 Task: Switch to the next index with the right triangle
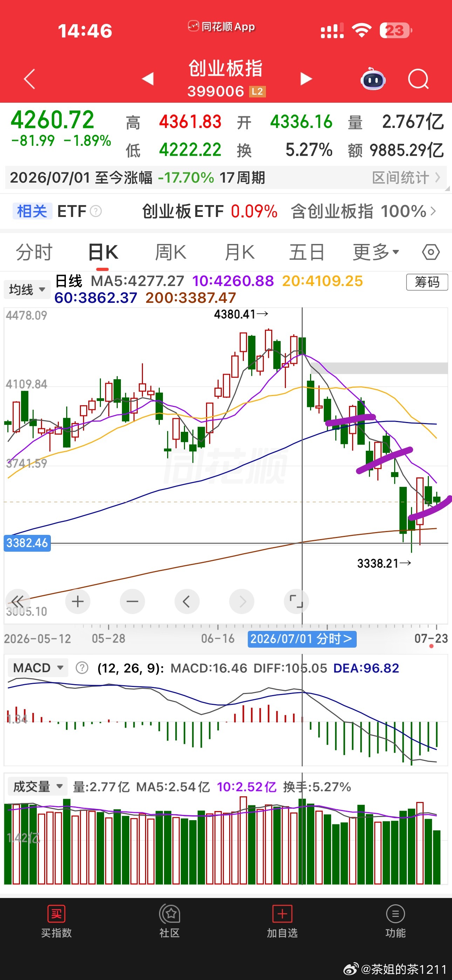(306, 79)
